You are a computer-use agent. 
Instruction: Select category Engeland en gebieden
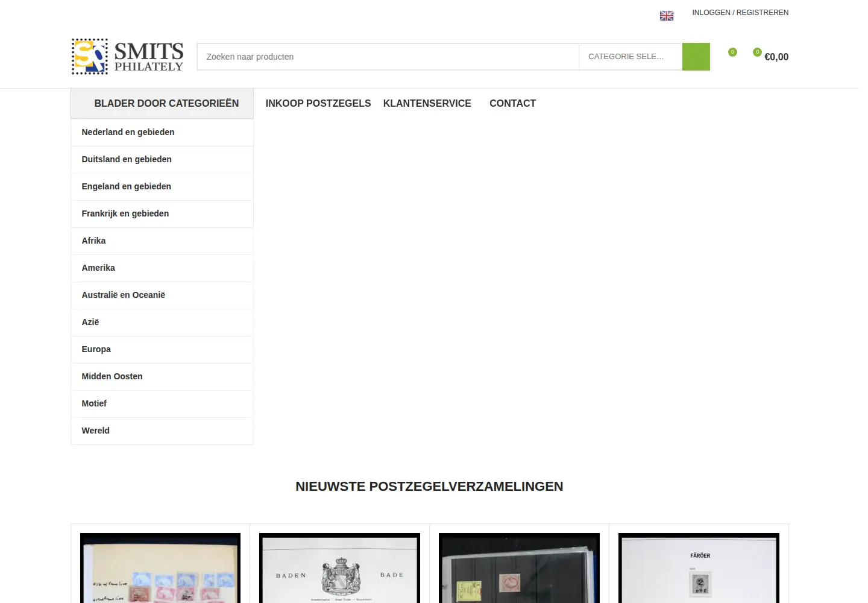click(x=162, y=186)
